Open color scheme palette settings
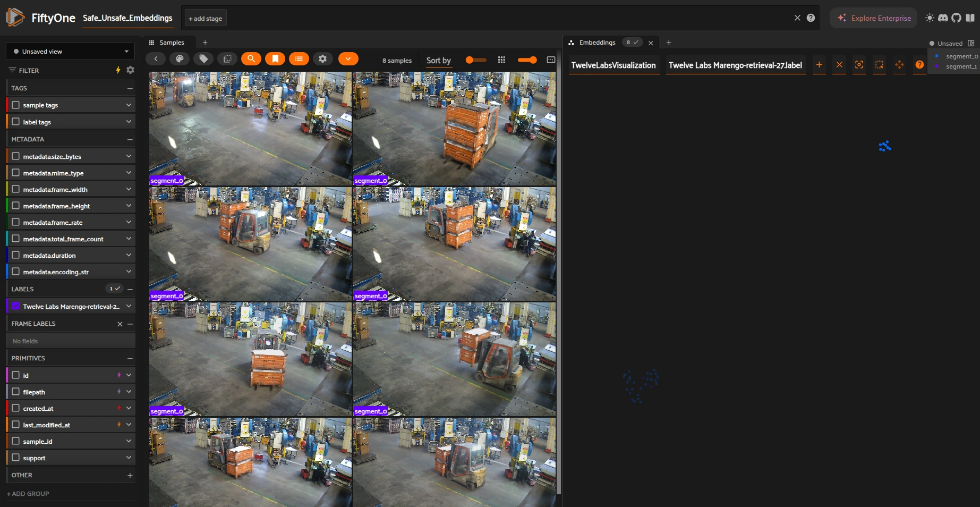Image resolution: width=980 pixels, height=507 pixels. pos(180,59)
